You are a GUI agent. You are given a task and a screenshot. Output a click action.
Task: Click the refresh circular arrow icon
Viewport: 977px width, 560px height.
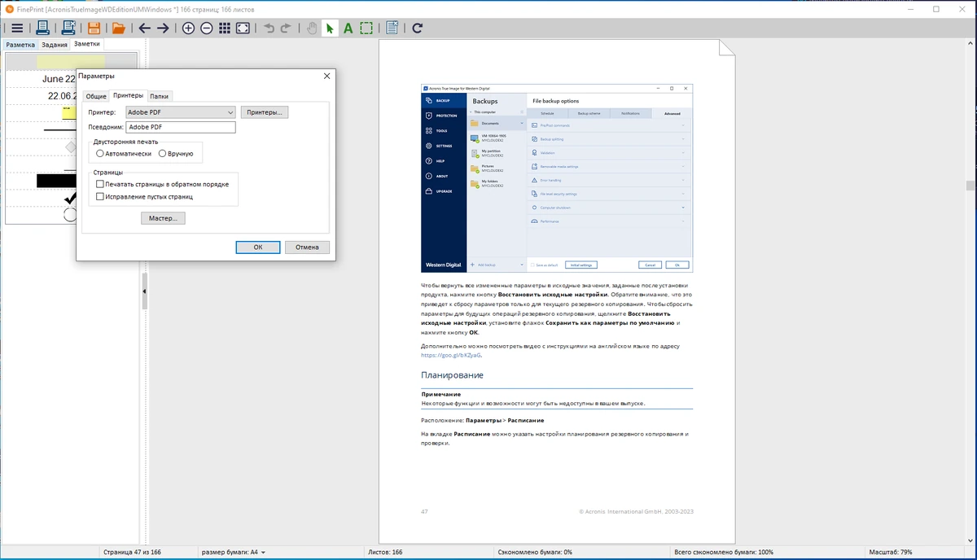tap(418, 28)
